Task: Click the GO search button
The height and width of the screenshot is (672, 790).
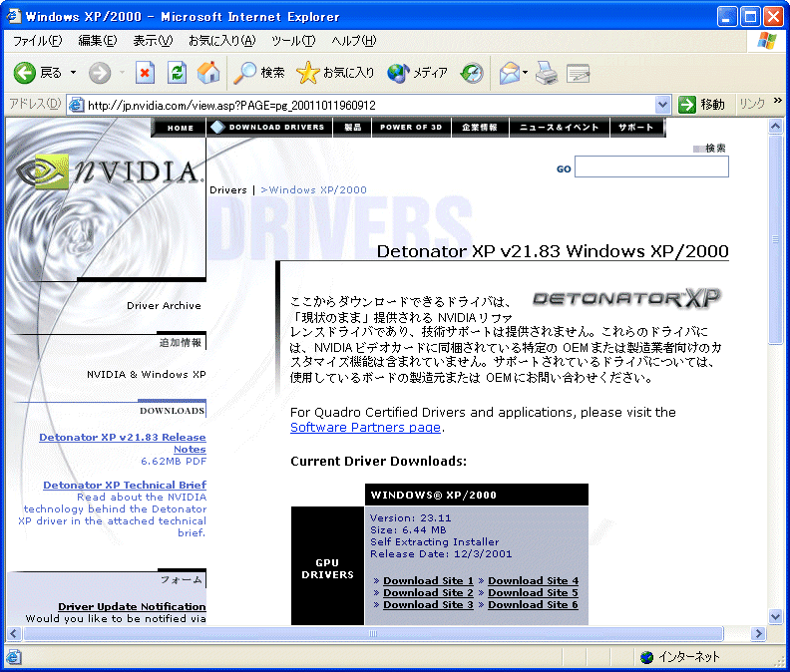Action: point(564,169)
